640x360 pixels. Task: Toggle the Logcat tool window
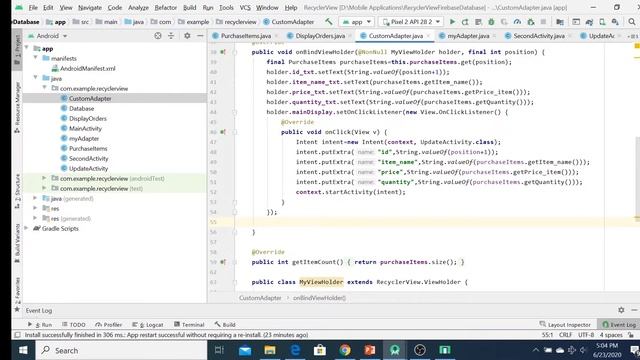tap(148, 324)
